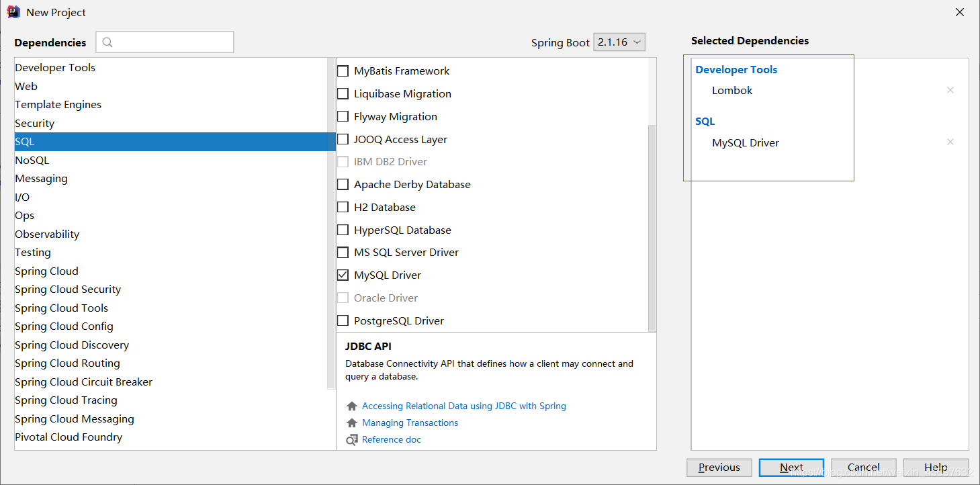This screenshot has width=980, height=485.
Task: Check Liquibase Migration dependency
Action: tap(343, 94)
